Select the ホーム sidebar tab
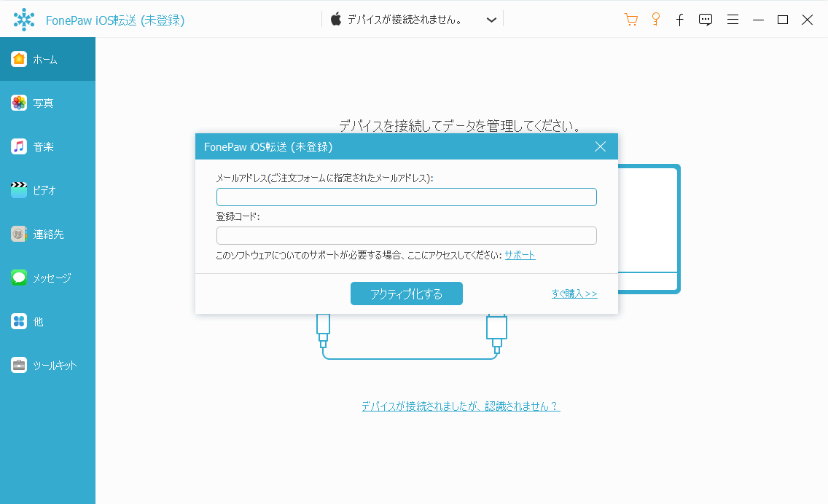Image resolution: width=828 pixels, height=504 pixels. coord(47,59)
